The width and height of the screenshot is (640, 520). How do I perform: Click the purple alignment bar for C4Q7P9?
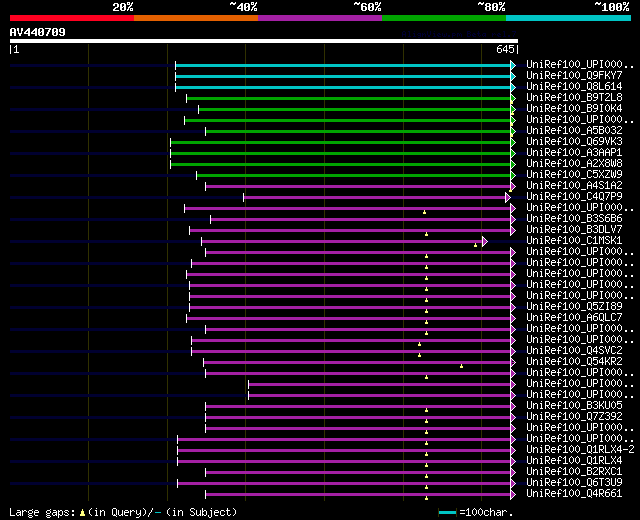click(374, 198)
